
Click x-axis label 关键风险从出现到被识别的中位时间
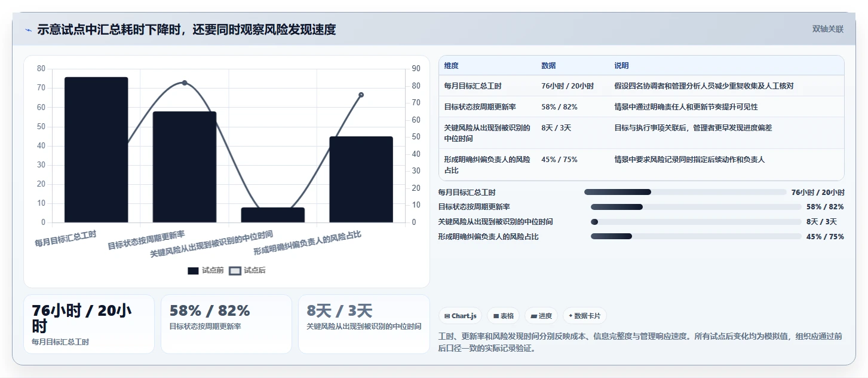211,244
